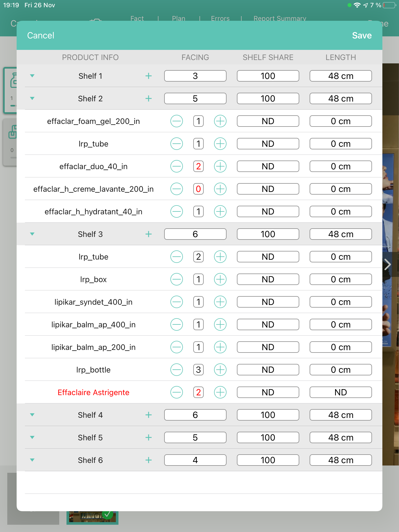
Task: Increase facing for Effaclaire Astrigente
Action: 220,393
